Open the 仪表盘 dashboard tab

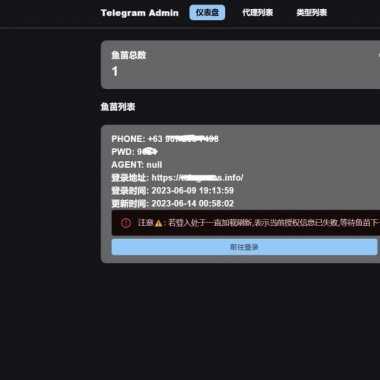click(207, 13)
